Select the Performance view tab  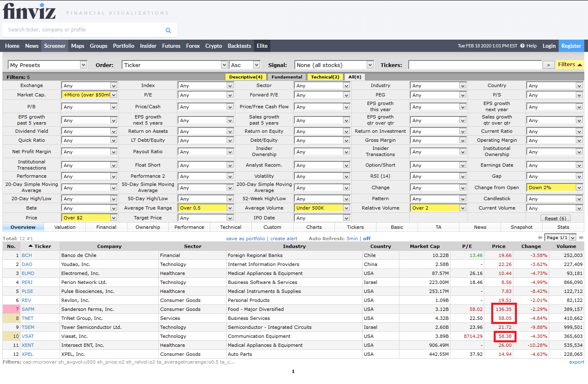coord(189,227)
